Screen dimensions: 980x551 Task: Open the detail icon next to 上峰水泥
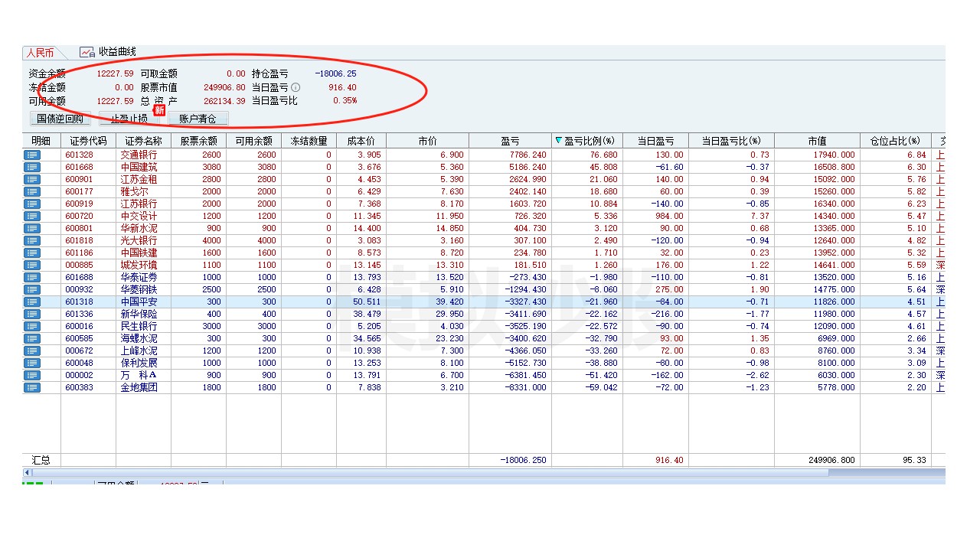click(32, 350)
